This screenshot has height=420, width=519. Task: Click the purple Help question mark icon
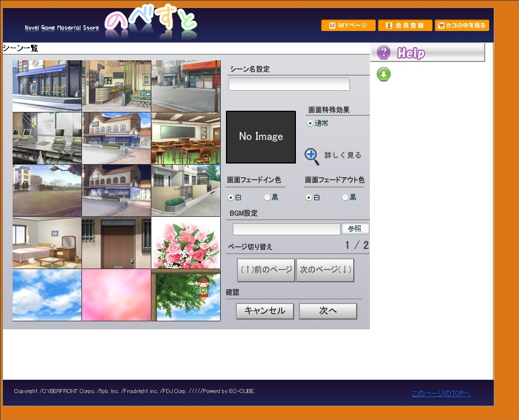384,52
